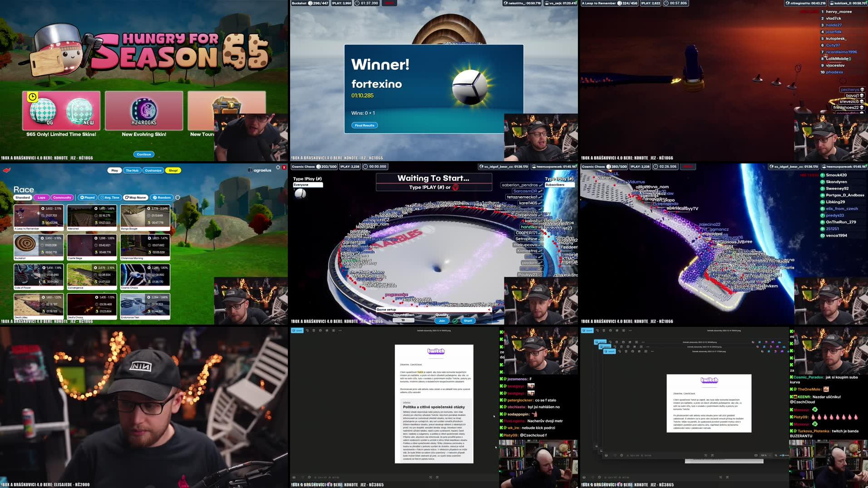The width and height of the screenshot is (868, 488).
Task: Click the agraelus profile icon in the Race menu
Action: coord(250,170)
